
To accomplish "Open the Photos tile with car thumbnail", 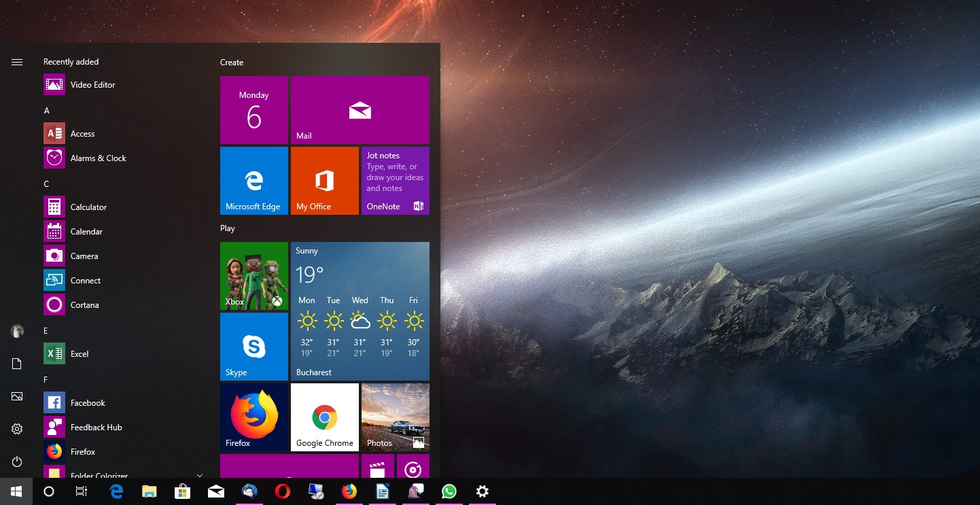I will point(396,417).
